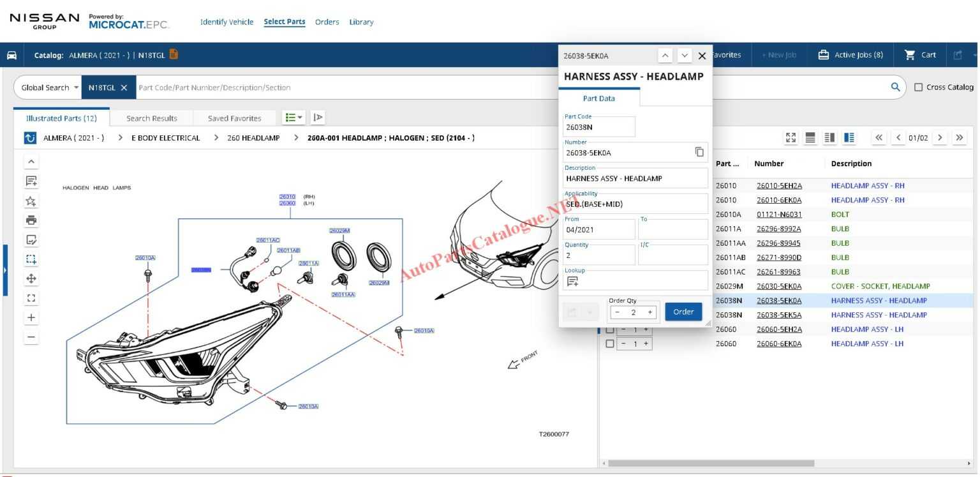Select the annotate/markup illustration tool
The width and height of the screenshot is (980, 477).
point(31,239)
